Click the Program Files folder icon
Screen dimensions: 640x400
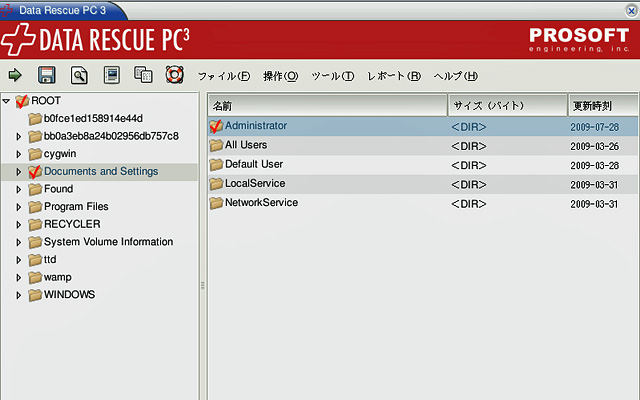click(x=35, y=207)
